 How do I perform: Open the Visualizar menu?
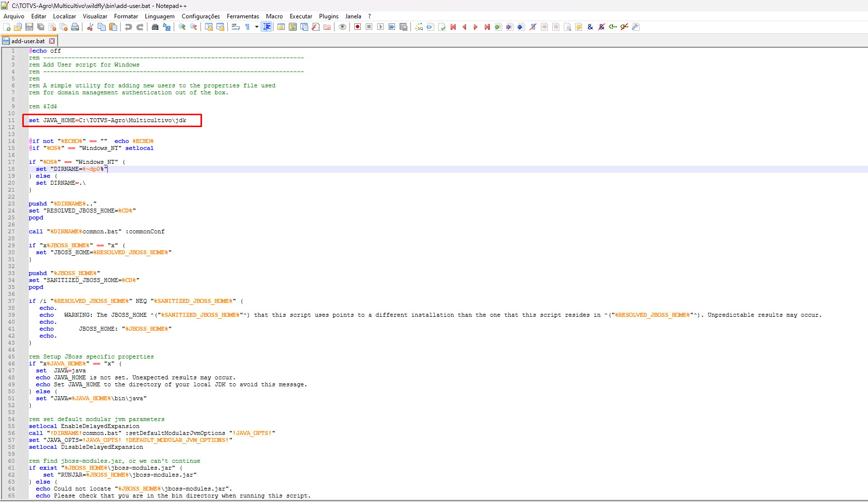pyautogui.click(x=95, y=16)
